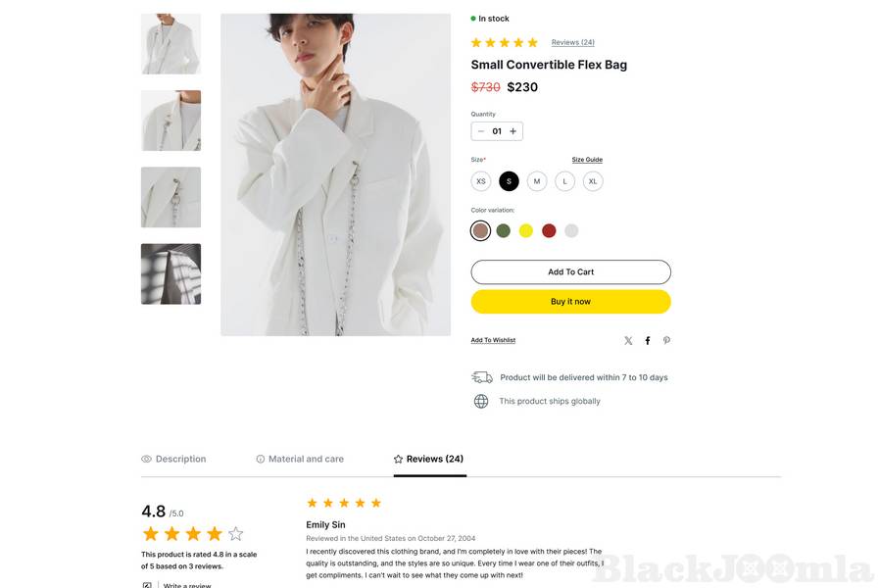The height and width of the screenshot is (588, 878).
Task: Share product via Facebook icon
Action: pos(648,341)
